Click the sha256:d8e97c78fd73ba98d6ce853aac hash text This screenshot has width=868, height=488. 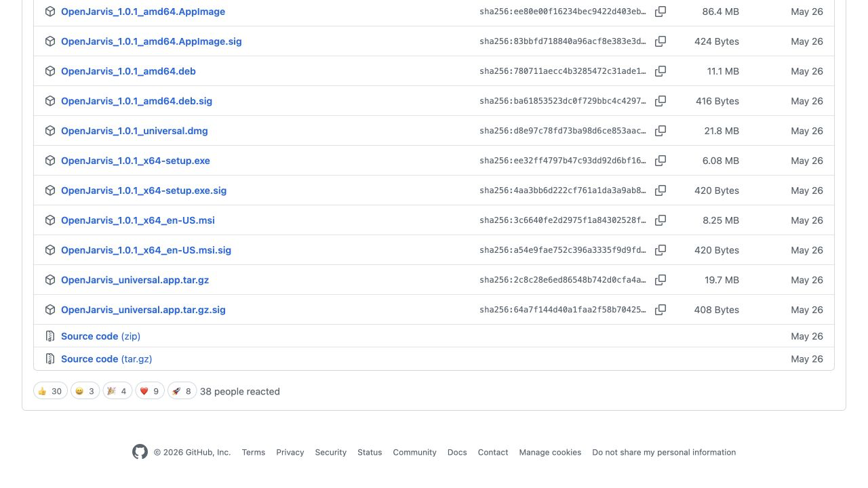(x=563, y=131)
